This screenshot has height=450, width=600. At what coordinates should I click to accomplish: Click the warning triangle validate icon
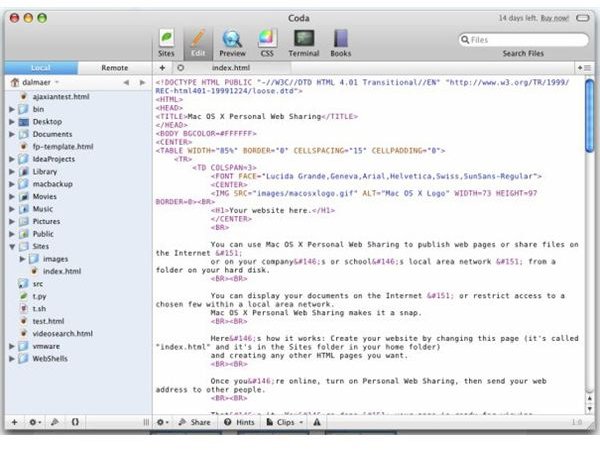click(x=317, y=422)
